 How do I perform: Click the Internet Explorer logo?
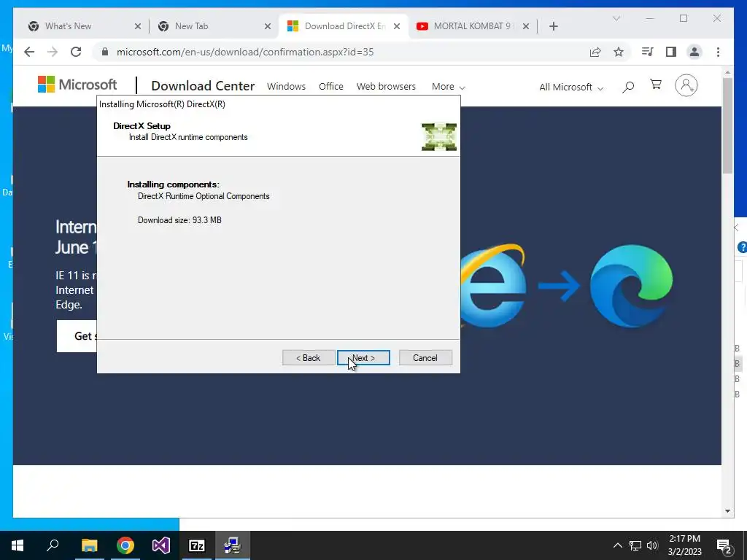click(494, 286)
